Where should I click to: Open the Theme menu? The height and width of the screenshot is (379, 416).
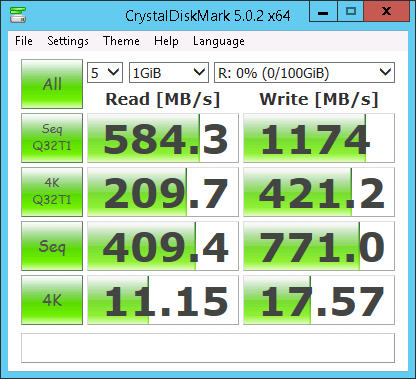[x=121, y=41]
